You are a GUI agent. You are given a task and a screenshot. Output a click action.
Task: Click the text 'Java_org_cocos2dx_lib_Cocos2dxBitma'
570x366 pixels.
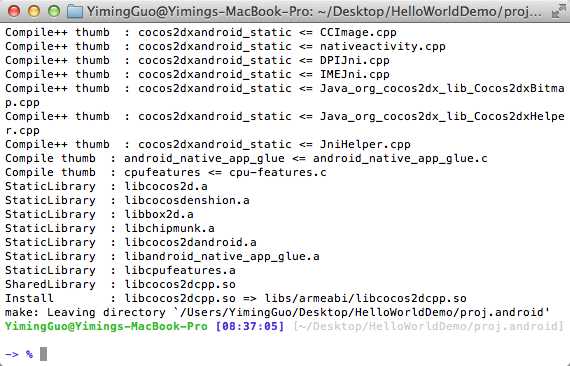pos(442,88)
